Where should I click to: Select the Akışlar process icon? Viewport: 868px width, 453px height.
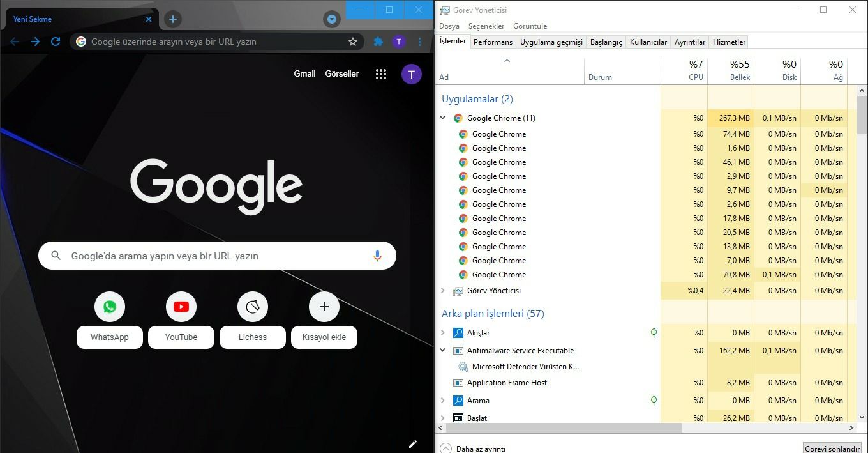pyautogui.click(x=458, y=333)
